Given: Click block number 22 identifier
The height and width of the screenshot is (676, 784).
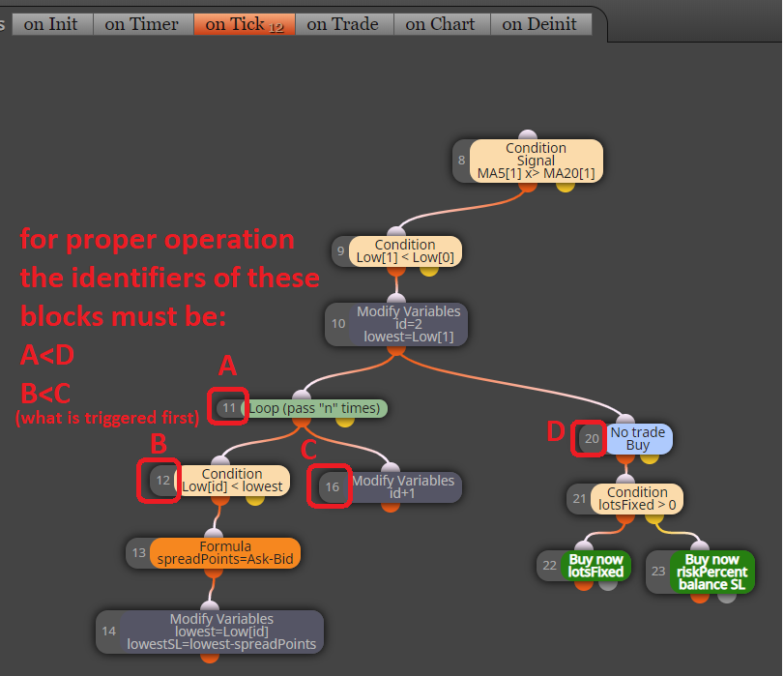Looking at the screenshot, I should (549, 566).
